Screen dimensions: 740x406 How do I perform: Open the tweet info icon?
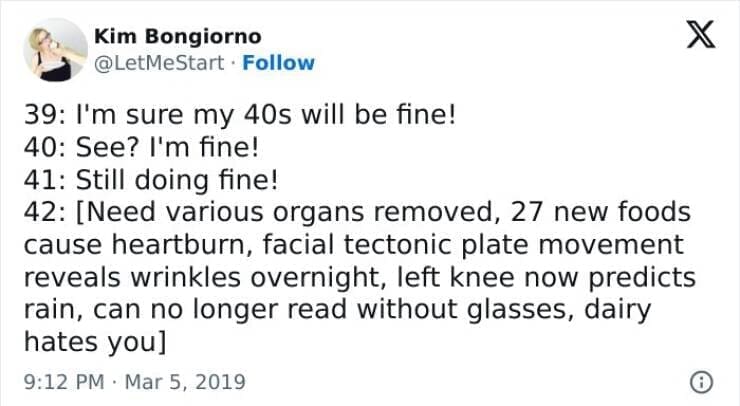[703, 382]
